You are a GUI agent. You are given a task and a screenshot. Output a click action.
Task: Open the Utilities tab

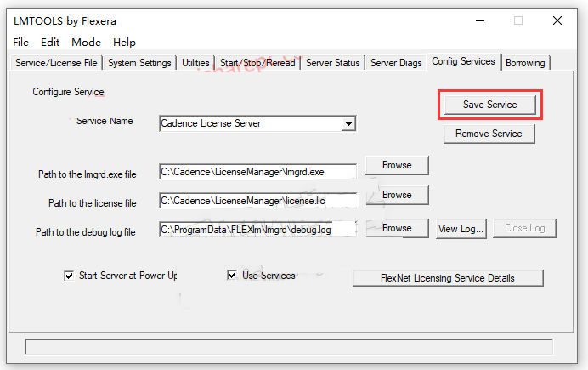tap(195, 63)
